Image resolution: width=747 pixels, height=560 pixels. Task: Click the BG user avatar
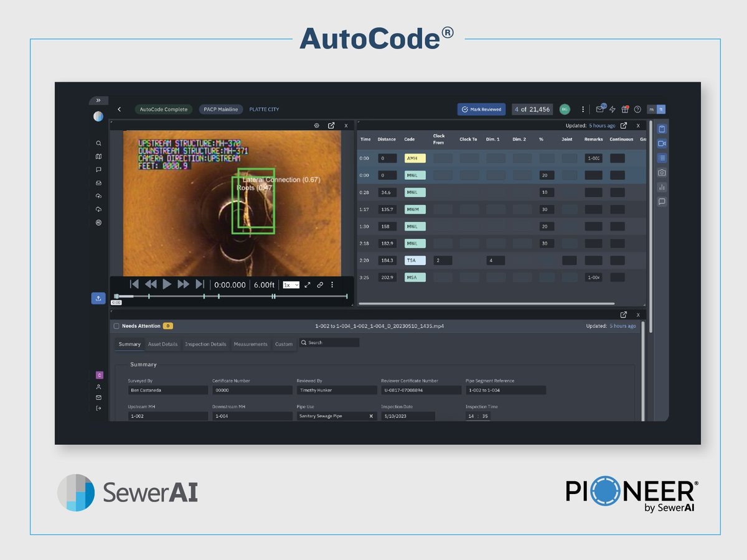(565, 110)
